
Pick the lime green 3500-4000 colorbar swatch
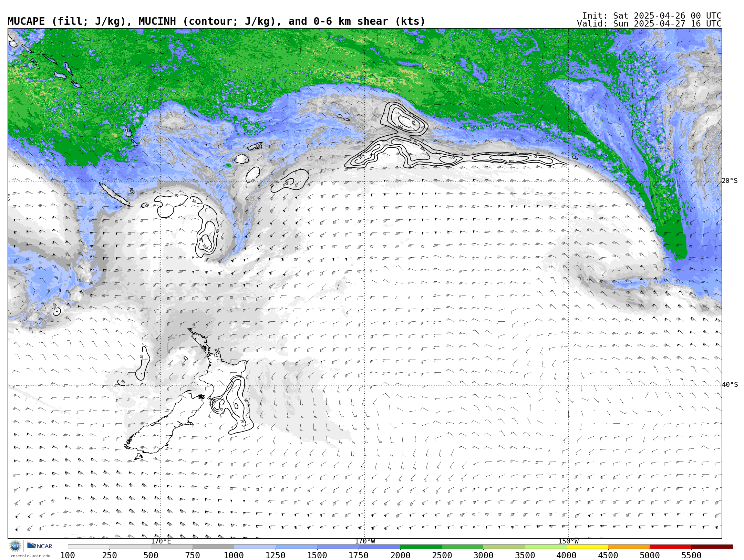(546, 547)
